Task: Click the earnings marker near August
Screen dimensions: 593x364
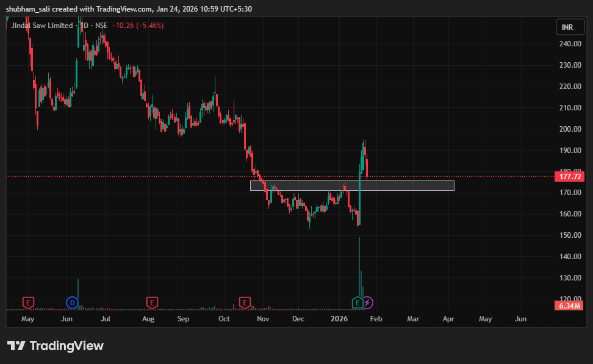Action: [152, 303]
